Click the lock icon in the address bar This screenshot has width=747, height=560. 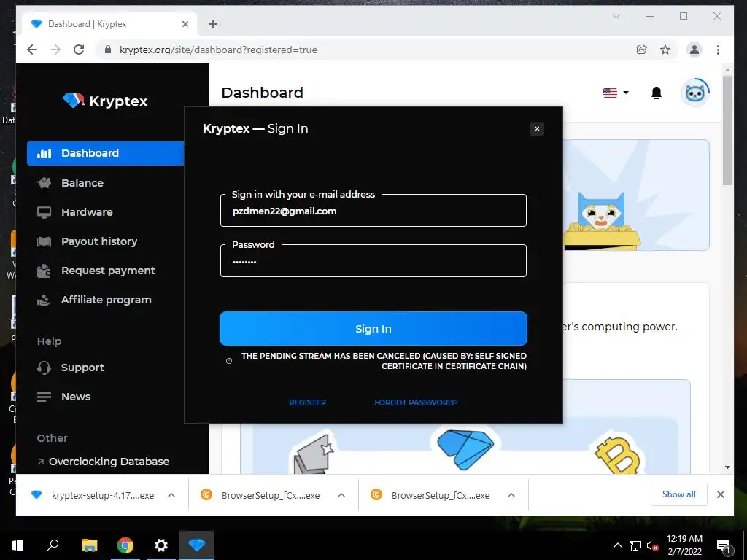pyautogui.click(x=108, y=50)
